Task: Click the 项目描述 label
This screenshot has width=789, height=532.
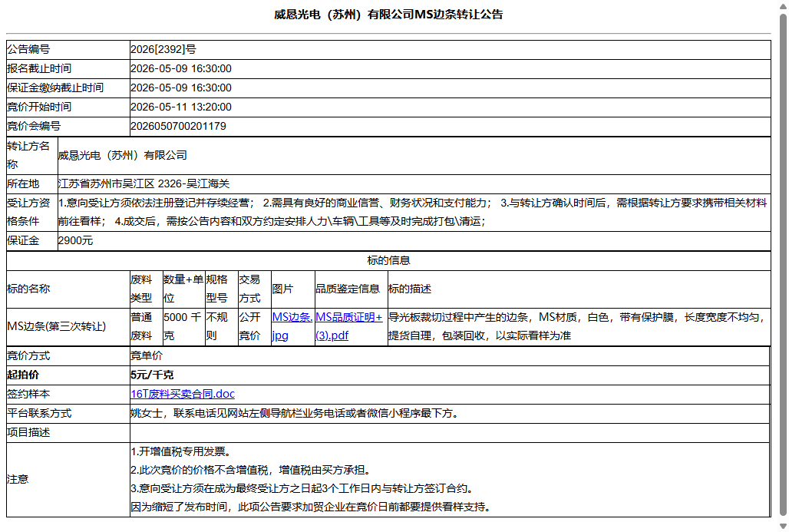Action: (28, 432)
